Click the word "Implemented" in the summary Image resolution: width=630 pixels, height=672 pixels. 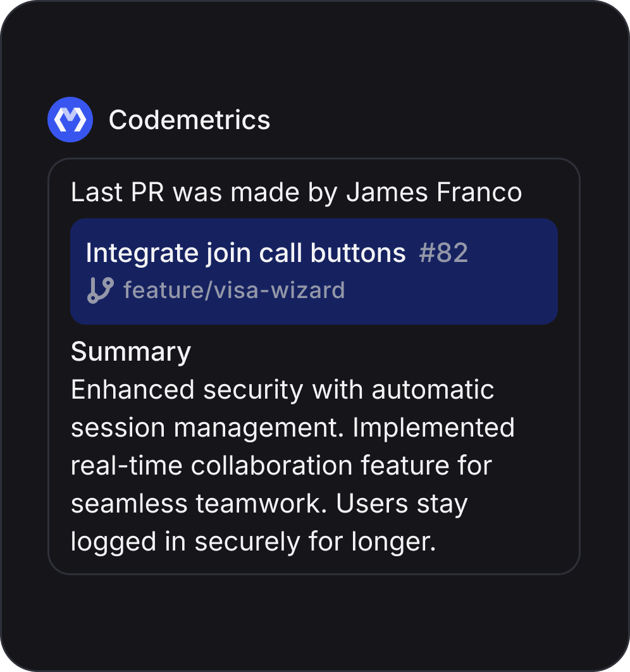433,428
